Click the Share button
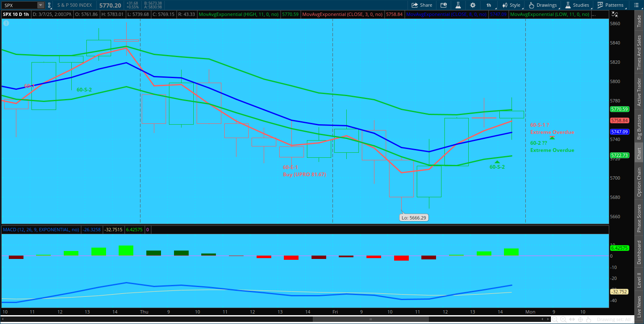This screenshot has width=644, height=324. pyautogui.click(x=422, y=5)
